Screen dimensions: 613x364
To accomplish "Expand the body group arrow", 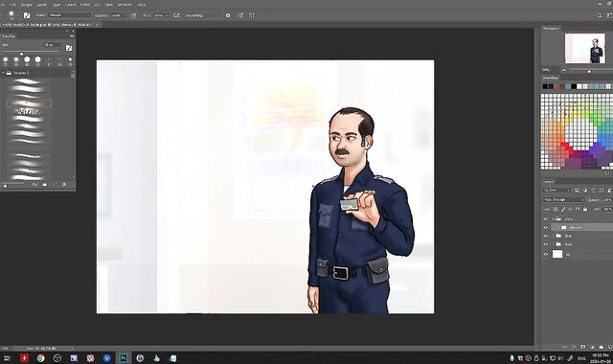I will coord(554,244).
